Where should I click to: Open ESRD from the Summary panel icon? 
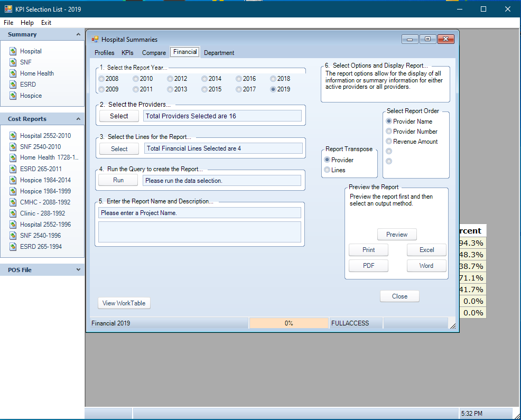click(x=13, y=84)
